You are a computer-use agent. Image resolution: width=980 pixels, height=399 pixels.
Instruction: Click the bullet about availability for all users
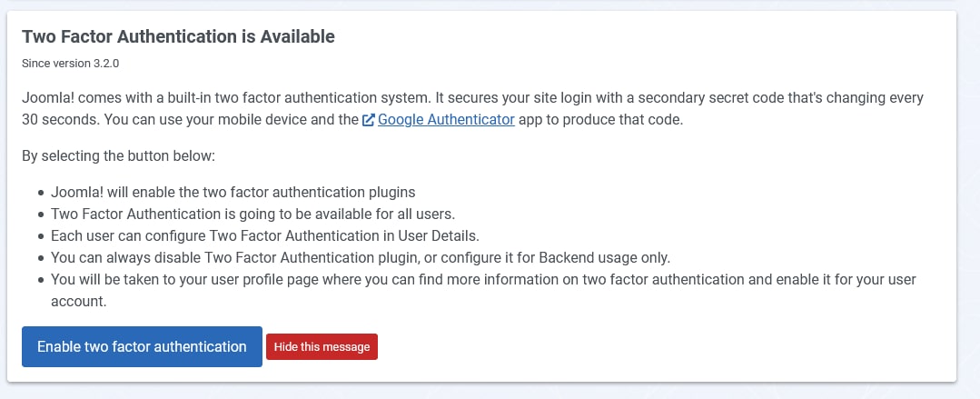pyautogui.click(x=252, y=214)
